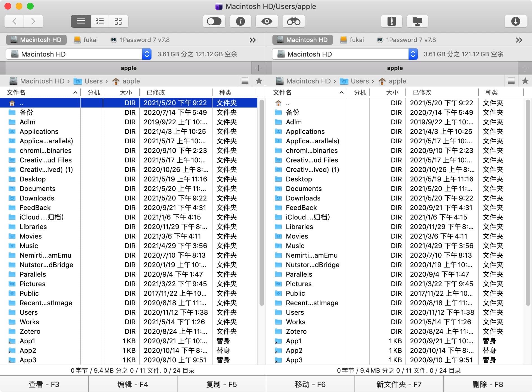The image size is (532, 392).
Task: Switch to brief list view mode
Action: pos(100,21)
